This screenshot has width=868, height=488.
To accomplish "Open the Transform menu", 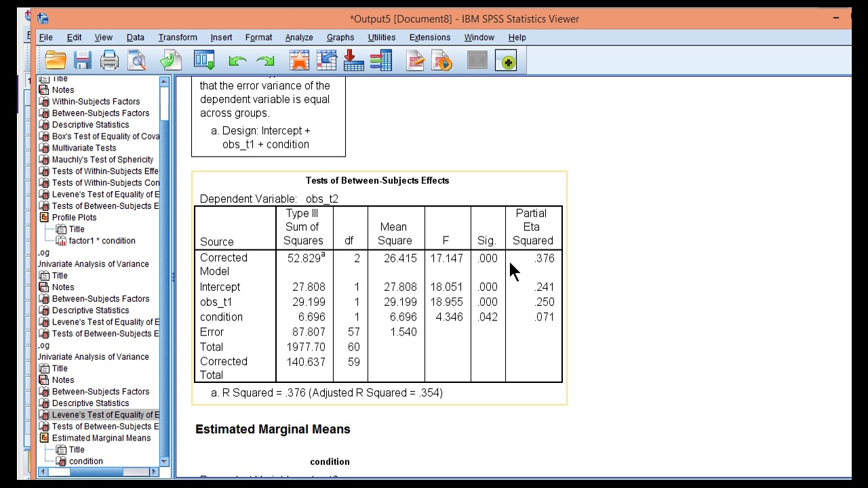I will (x=178, y=37).
